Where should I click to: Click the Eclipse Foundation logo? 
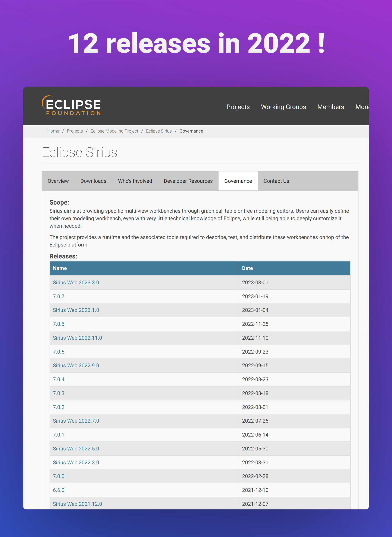tap(71, 106)
